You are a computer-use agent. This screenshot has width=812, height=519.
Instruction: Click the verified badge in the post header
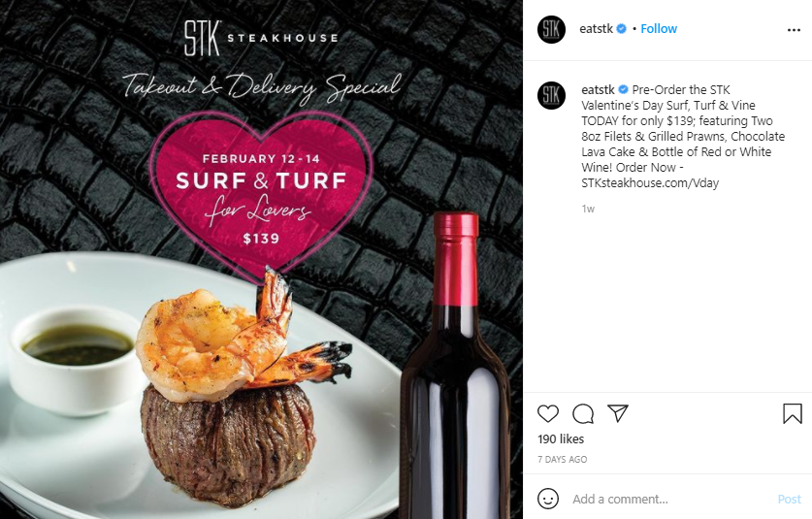tap(622, 29)
